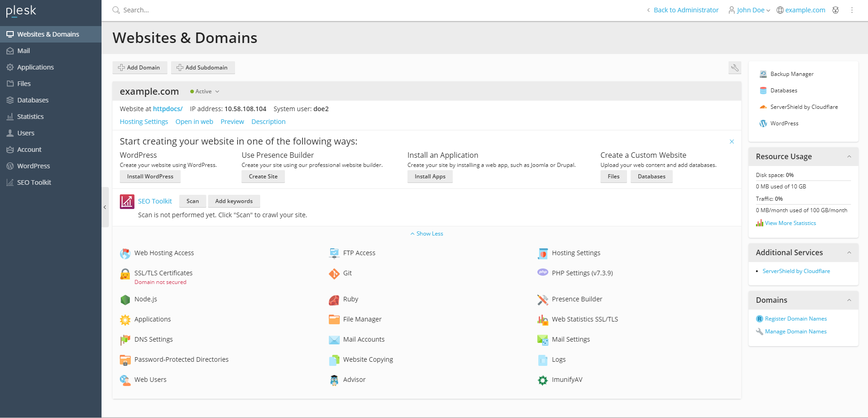Open the wrench settings icon

734,68
